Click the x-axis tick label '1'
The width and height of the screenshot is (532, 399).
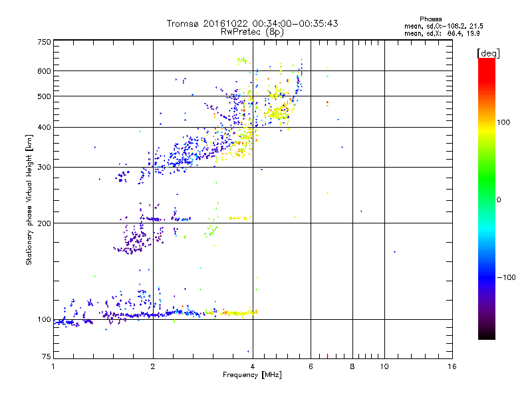pos(53,366)
